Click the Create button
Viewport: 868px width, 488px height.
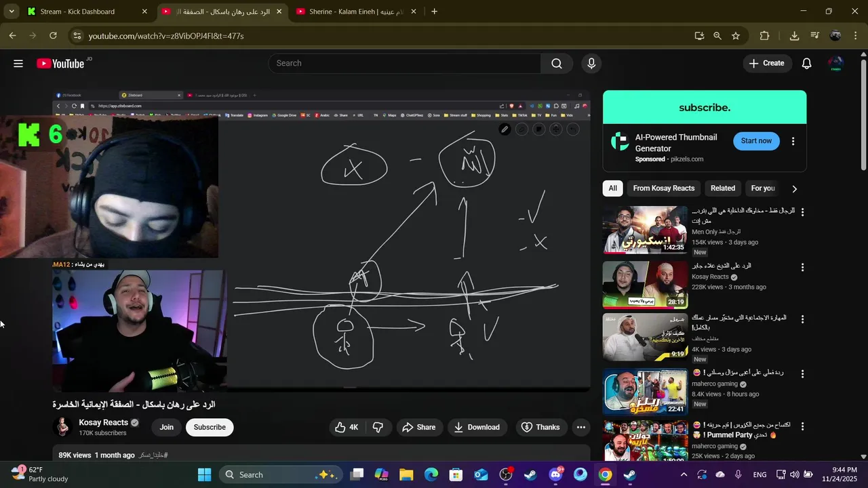coord(766,63)
